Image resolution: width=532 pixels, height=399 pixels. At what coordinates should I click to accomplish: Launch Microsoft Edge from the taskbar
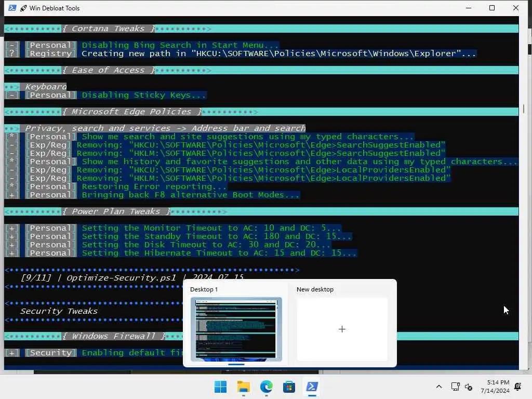point(267,387)
